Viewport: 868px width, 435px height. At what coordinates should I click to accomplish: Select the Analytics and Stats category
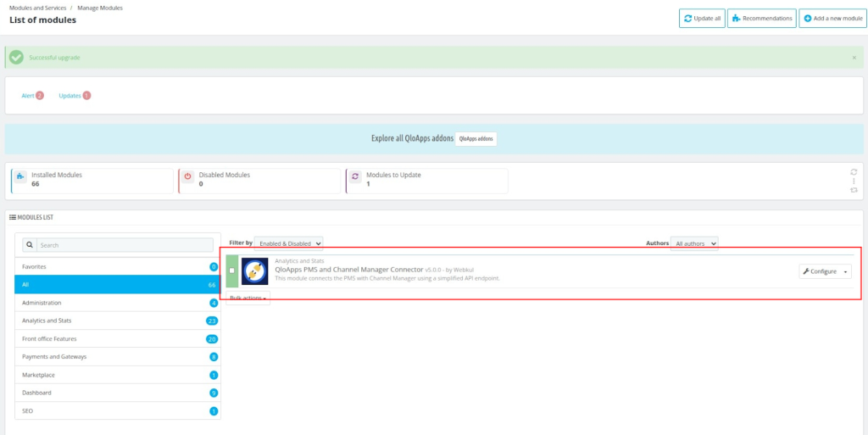coord(117,321)
